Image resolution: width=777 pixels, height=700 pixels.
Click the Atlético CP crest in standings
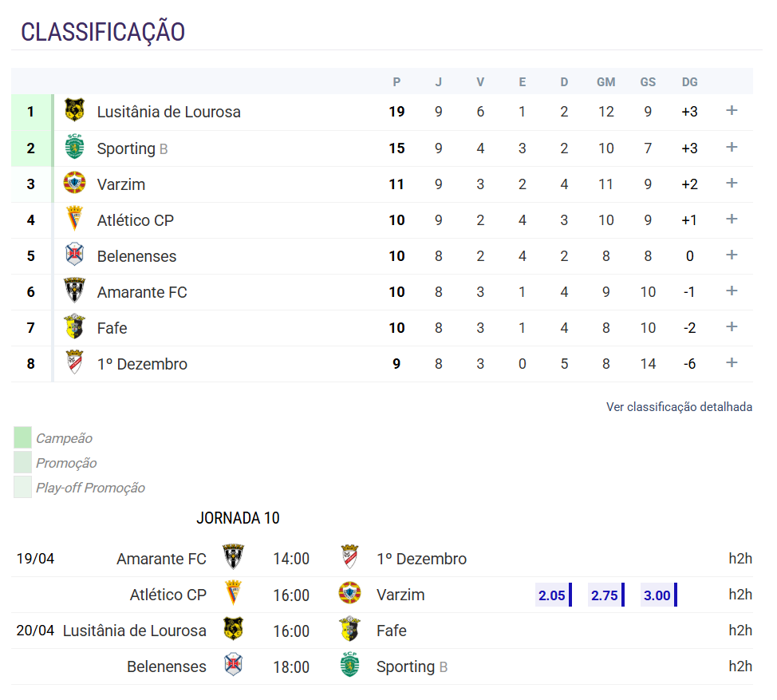[74, 219]
